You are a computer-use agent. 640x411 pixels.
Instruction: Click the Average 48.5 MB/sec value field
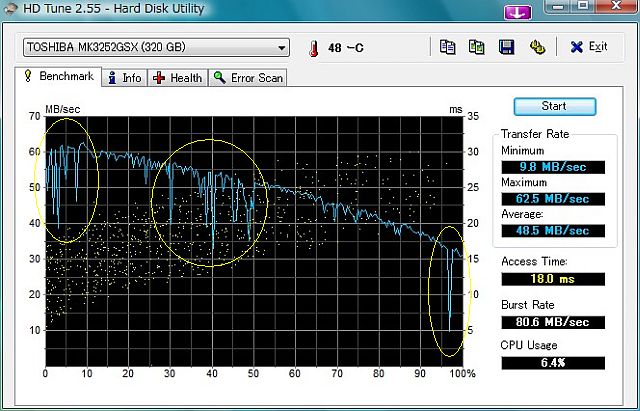(x=553, y=230)
